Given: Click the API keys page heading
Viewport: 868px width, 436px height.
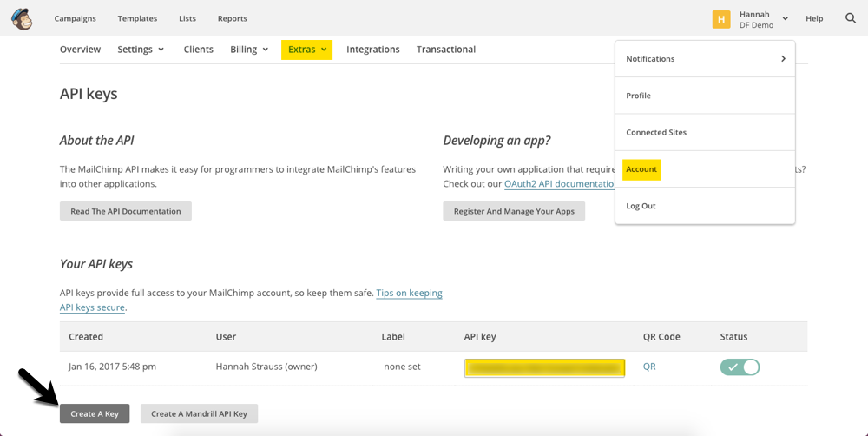Looking at the screenshot, I should tap(89, 94).
